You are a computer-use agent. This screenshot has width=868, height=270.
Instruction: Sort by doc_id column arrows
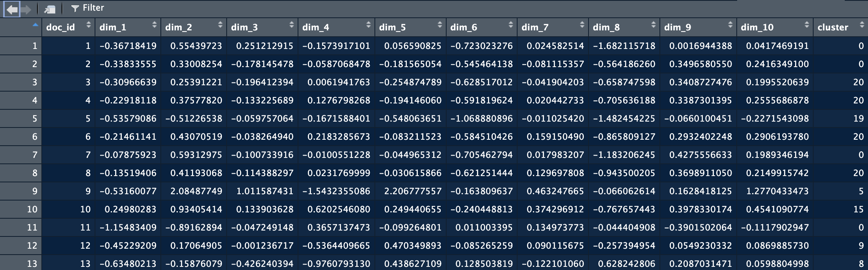pyautogui.click(x=88, y=25)
